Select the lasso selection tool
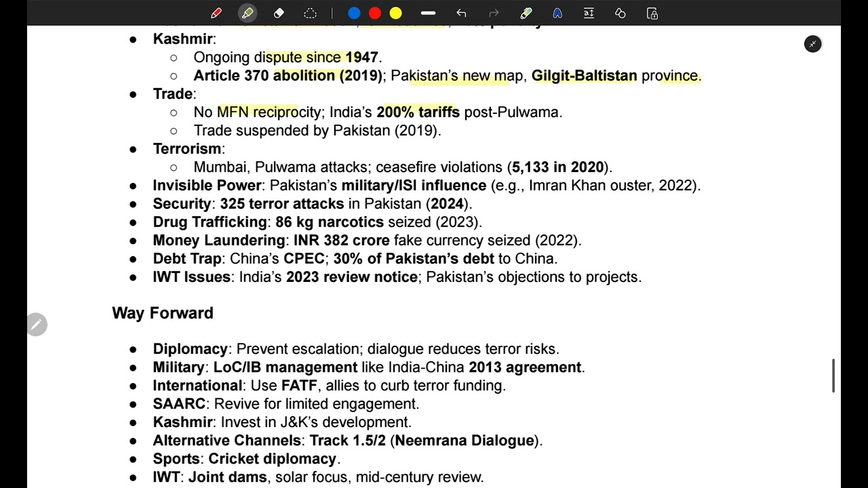868x488 pixels. click(x=311, y=13)
